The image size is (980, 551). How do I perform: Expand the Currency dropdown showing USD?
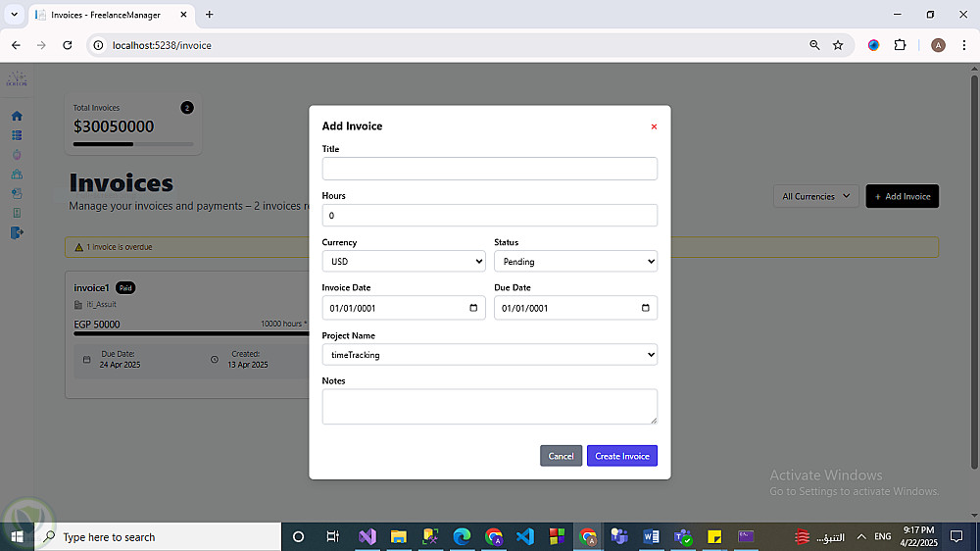(404, 262)
